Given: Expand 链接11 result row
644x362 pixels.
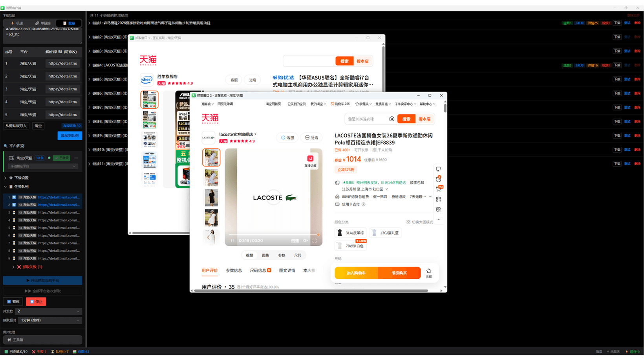Looking at the screenshot, I should [x=90, y=164].
